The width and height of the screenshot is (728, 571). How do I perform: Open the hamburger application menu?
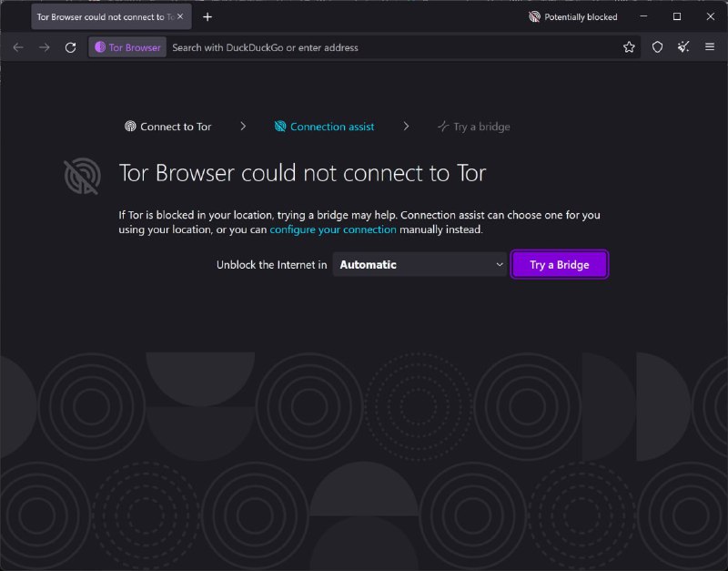tap(710, 46)
